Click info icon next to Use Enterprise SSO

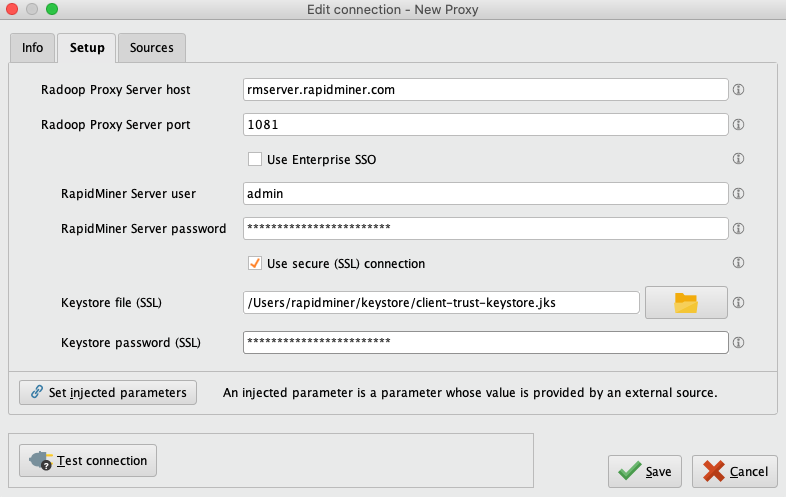pos(739,159)
